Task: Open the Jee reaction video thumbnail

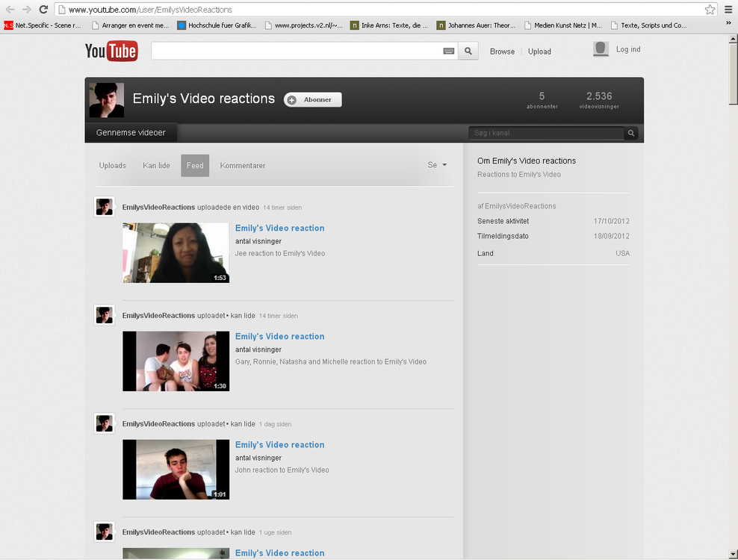Action: tap(176, 252)
